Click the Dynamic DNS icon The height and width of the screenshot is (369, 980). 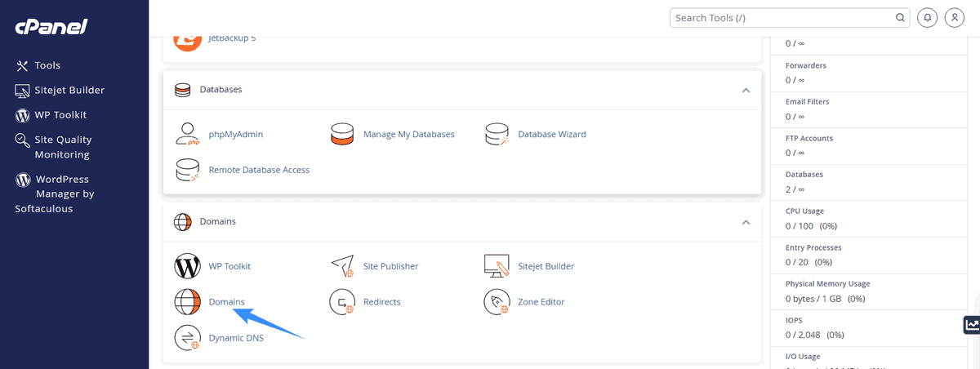[x=188, y=338]
